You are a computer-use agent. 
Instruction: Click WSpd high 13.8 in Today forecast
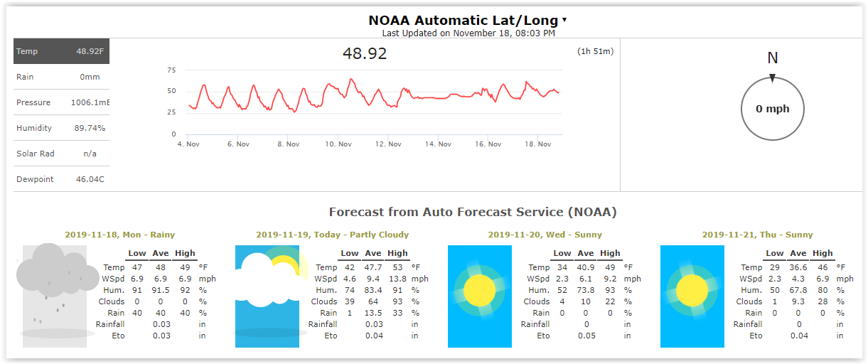pos(397,279)
